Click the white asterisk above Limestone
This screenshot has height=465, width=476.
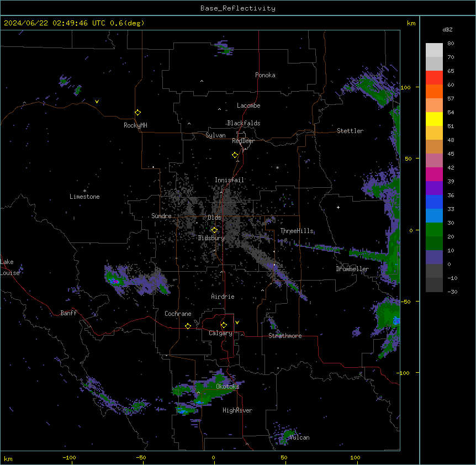(84, 191)
